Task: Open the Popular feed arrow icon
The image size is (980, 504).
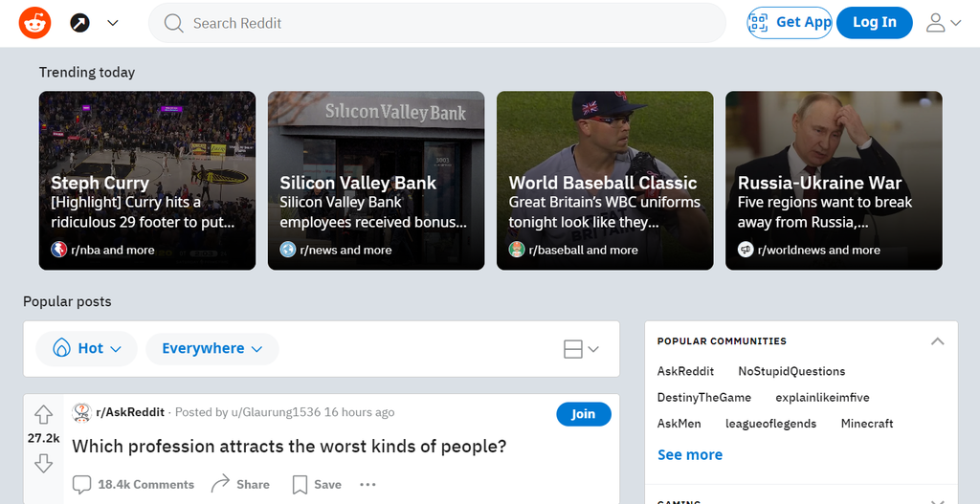Action: 80,23
